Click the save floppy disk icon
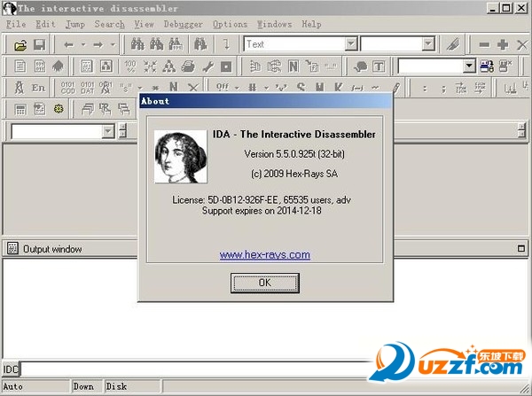This screenshot has width=532, height=396. [39, 44]
